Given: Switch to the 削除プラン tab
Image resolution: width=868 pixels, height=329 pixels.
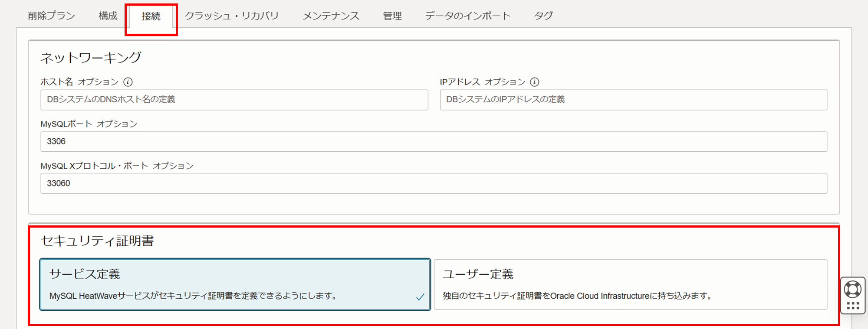Looking at the screenshot, I should (x=51, y=16).
